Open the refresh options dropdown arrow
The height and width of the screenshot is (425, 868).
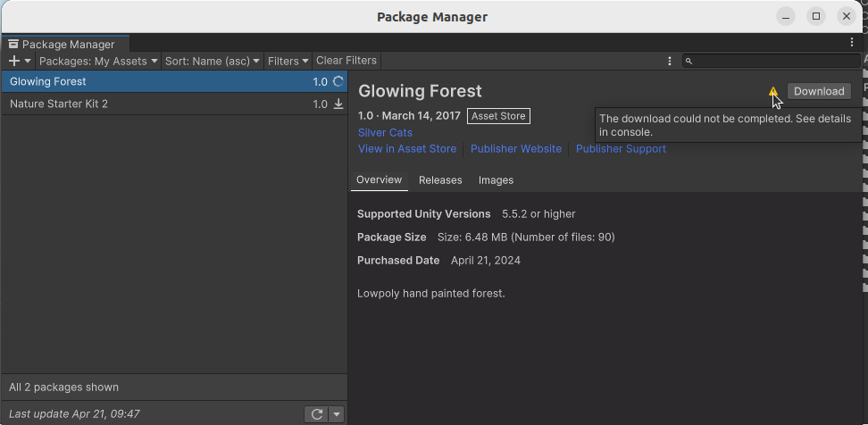[337, 414]
